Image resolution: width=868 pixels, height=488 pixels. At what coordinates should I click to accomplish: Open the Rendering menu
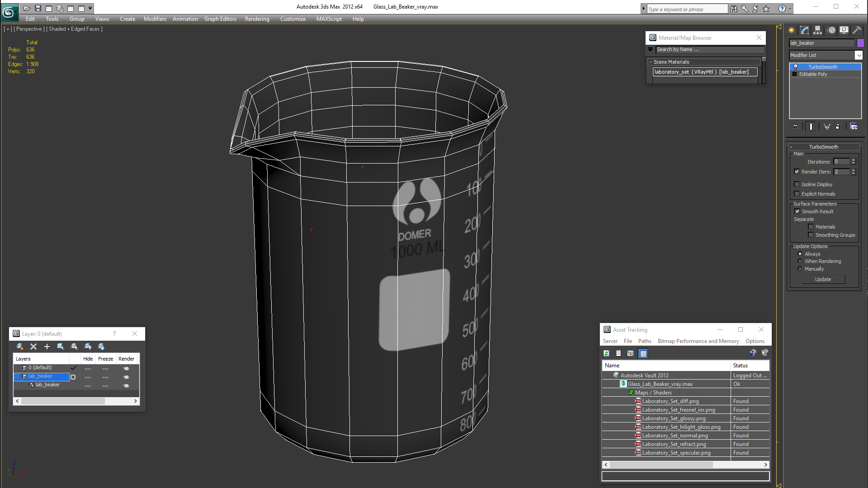(257, 19)
